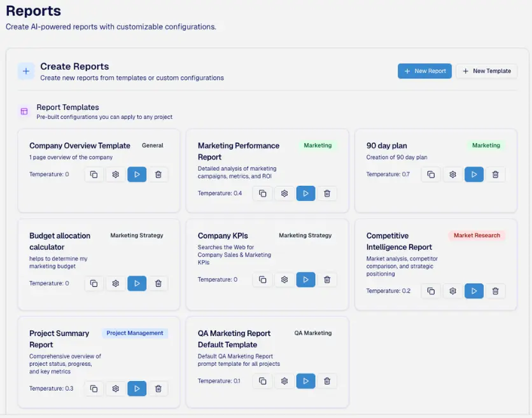
Task: Delete the Marketing Performance Report template
Action: coord(327,193)
